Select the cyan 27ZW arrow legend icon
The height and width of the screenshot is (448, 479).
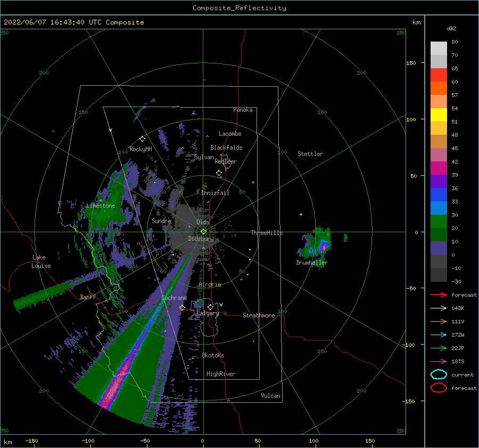coord(439,335)
